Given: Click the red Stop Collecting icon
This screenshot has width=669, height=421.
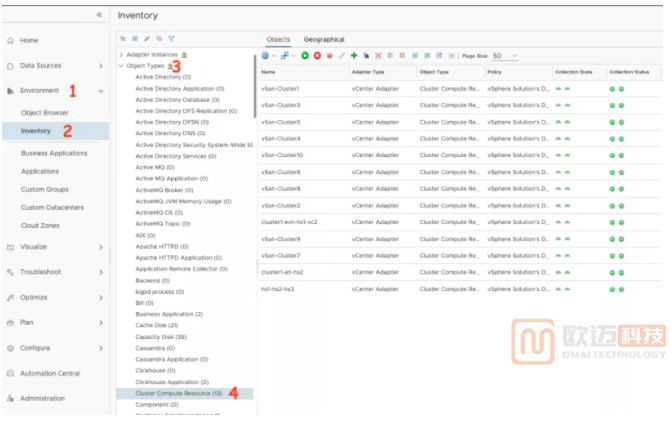Looking at the screenshot, I should pyautogui.click(x=317, y=56).
